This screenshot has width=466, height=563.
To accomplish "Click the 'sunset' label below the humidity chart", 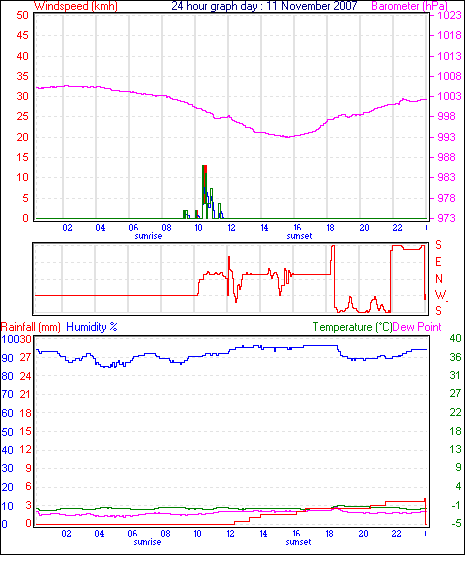I will click(298, 542).
